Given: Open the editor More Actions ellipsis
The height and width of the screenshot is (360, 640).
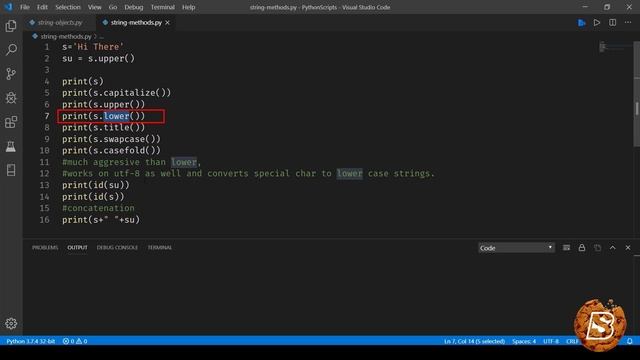Looking at the screenshot, I should tap(628, 23).
